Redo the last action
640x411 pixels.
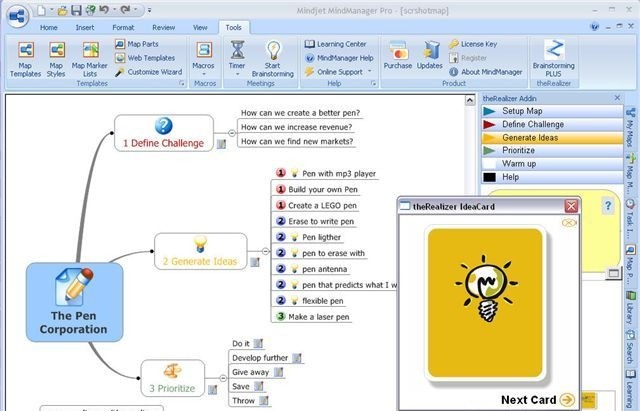pos(125,10)
